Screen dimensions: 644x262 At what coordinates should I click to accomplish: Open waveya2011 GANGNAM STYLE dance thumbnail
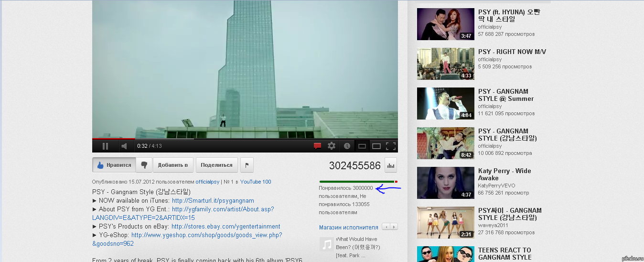click(x=446, y=222)
